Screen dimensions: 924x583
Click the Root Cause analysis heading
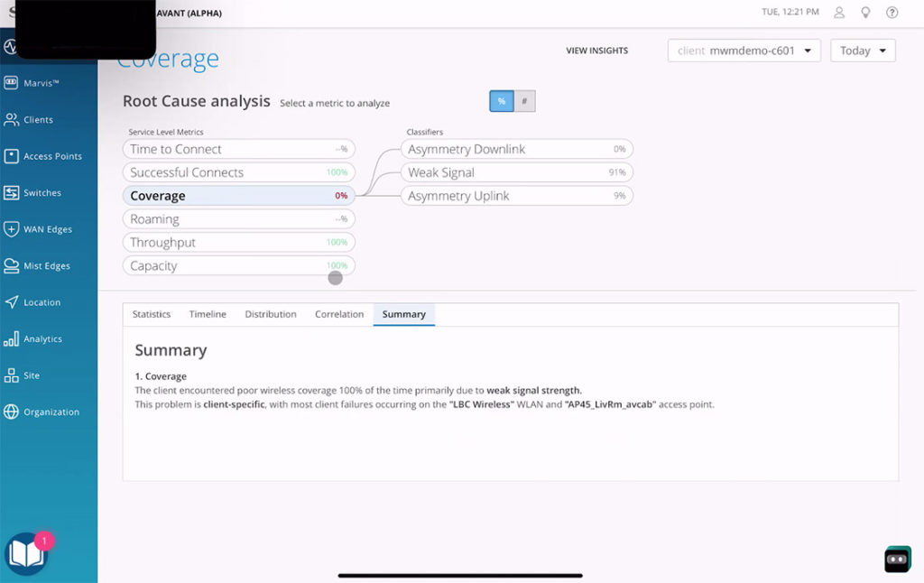pyautogui.click(x=196, y=101)
